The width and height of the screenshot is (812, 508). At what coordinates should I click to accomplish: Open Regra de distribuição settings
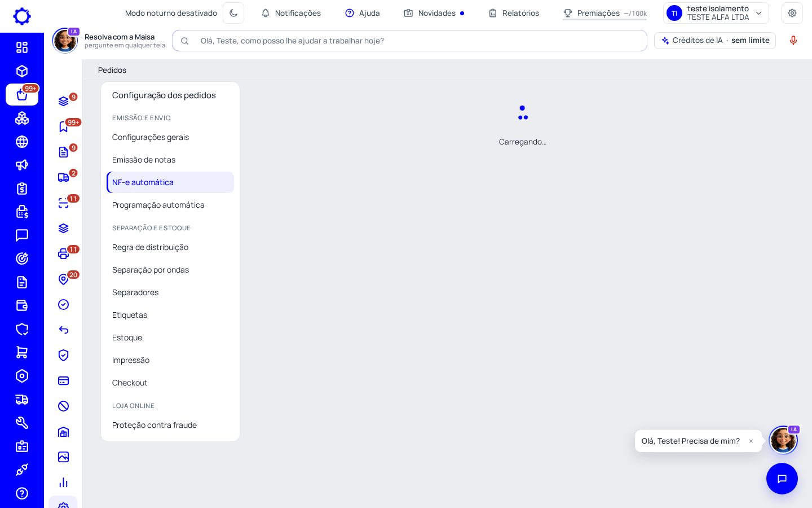tap(170, 247)
